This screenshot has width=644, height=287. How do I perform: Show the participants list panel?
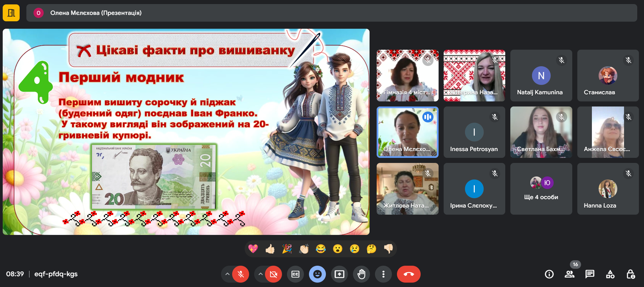click(x=570, y=274)
